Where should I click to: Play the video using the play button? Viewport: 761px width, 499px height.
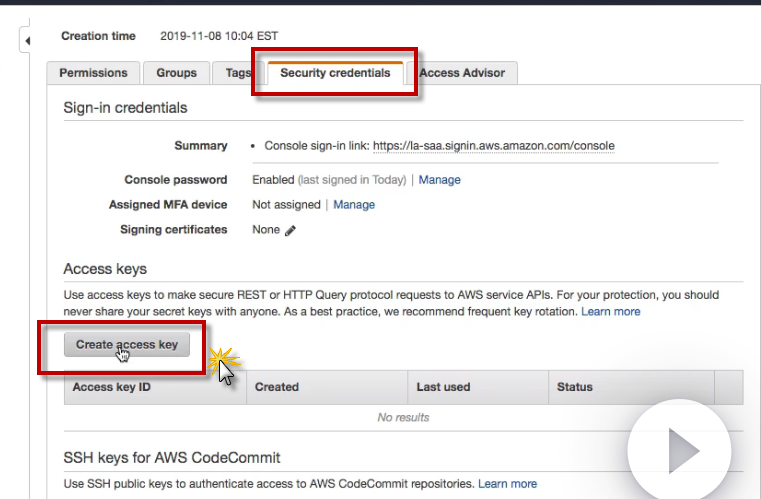(683, 450)
